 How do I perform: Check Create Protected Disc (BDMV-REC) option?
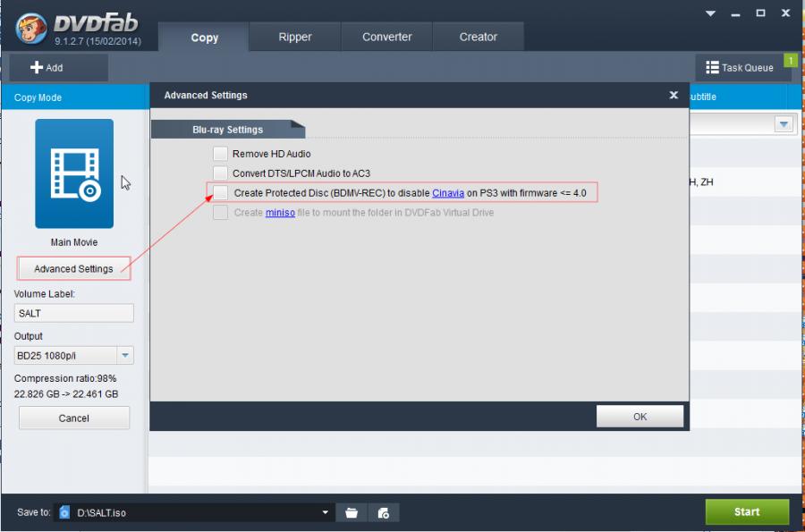point(220,193)
